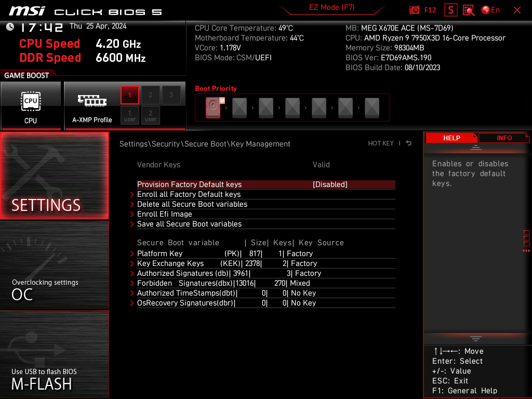Select A-XMP user profile 1
The height and width of the screenshot is (399, 532).
point(129,115)
